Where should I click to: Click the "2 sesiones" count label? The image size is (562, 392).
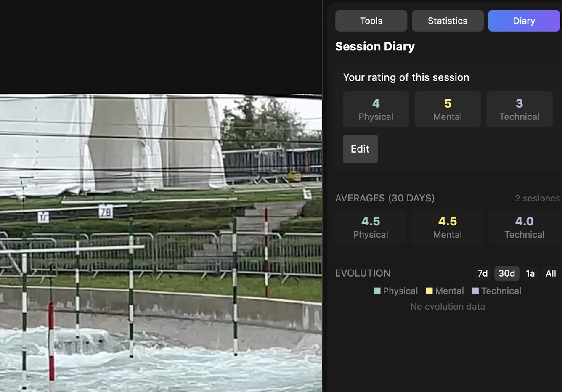(537, 198)
